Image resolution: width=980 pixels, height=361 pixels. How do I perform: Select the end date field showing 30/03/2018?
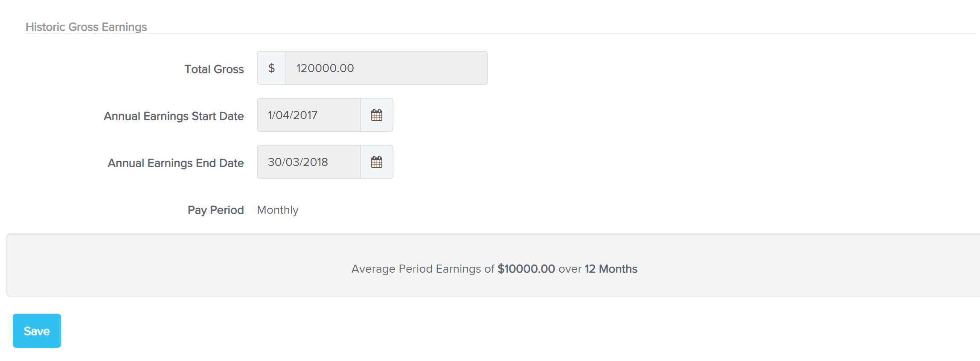tap(309, 162)
